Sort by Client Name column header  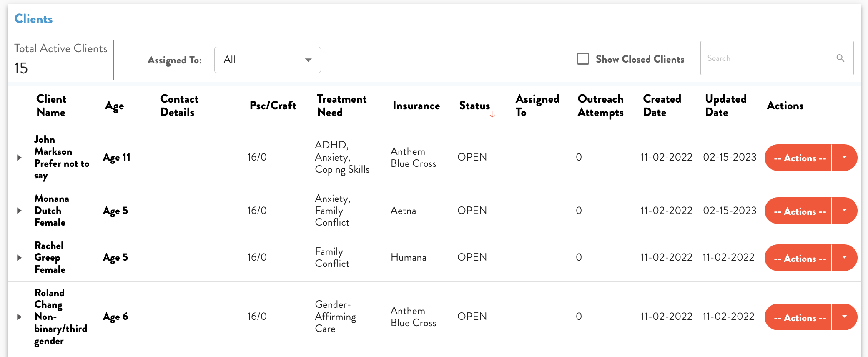[51, 106]
